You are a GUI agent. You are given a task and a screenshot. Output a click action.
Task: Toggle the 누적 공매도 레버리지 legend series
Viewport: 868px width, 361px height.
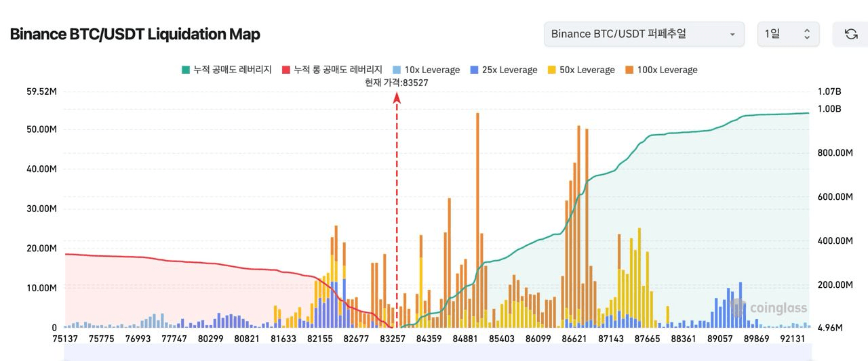[226, 70]
